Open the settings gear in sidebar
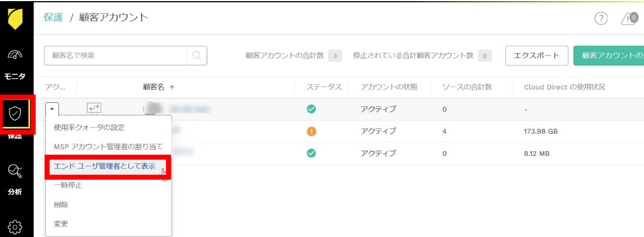 (15, 227)
